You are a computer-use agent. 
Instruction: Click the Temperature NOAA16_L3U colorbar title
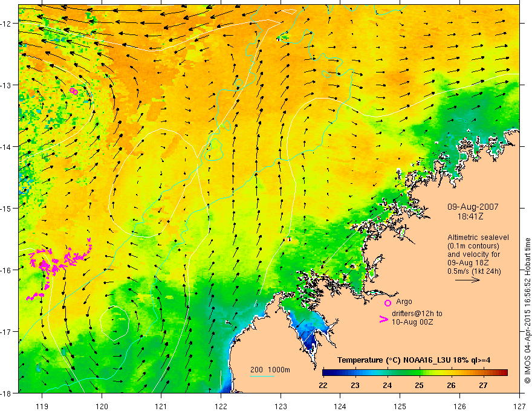414,360
